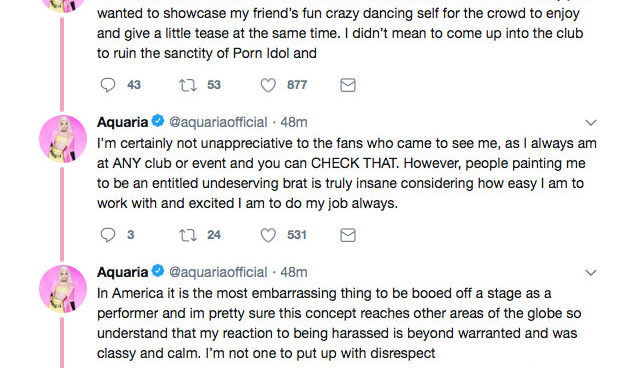The image size is (638, 368).
Task: Open @aquariaofficial handle on In America tweet
Action: (218, 272)
